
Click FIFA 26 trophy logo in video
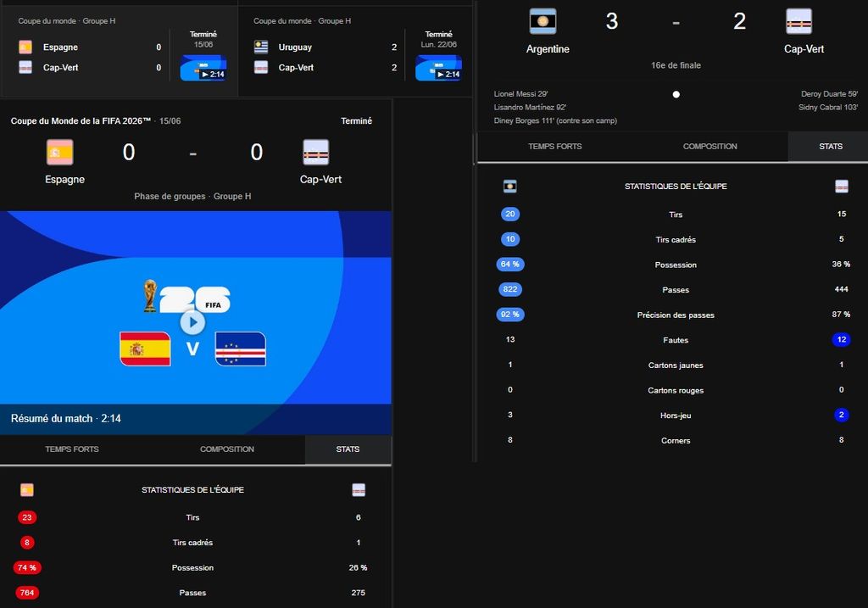click(x=186, y=297)
